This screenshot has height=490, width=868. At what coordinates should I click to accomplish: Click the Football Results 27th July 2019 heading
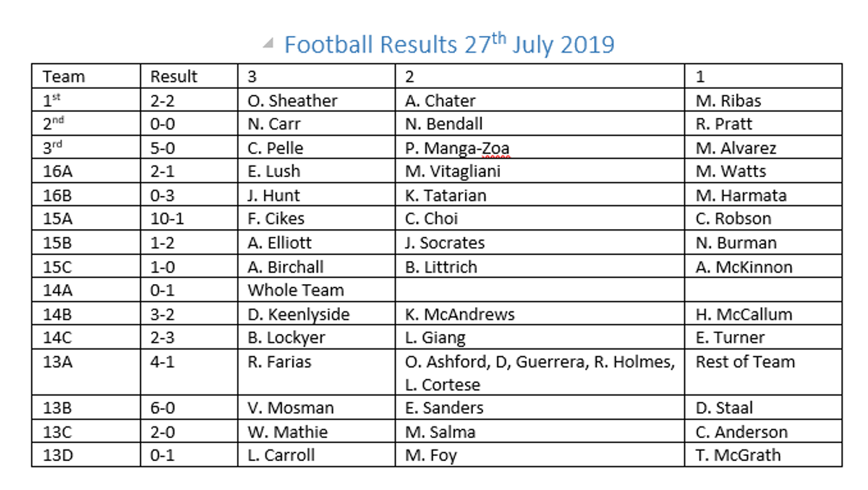click(x=448, y=45)
